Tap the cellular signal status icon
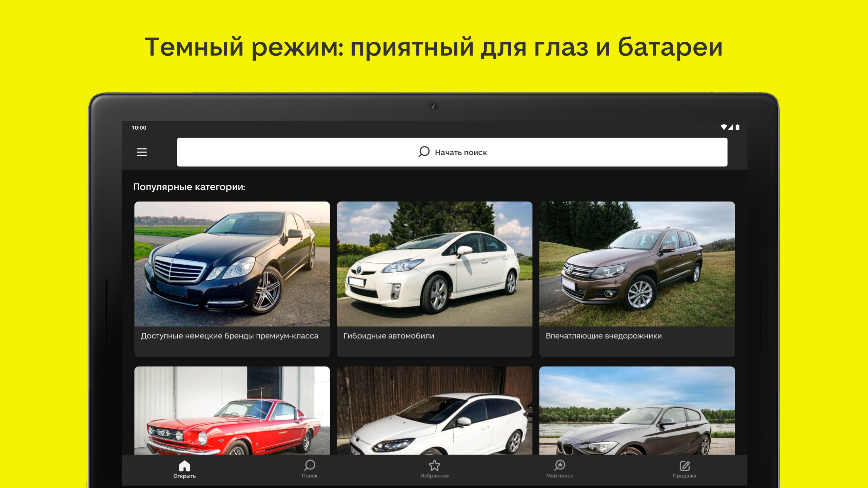Viewport: 868px width, 488px height. [x=731, y=127]
